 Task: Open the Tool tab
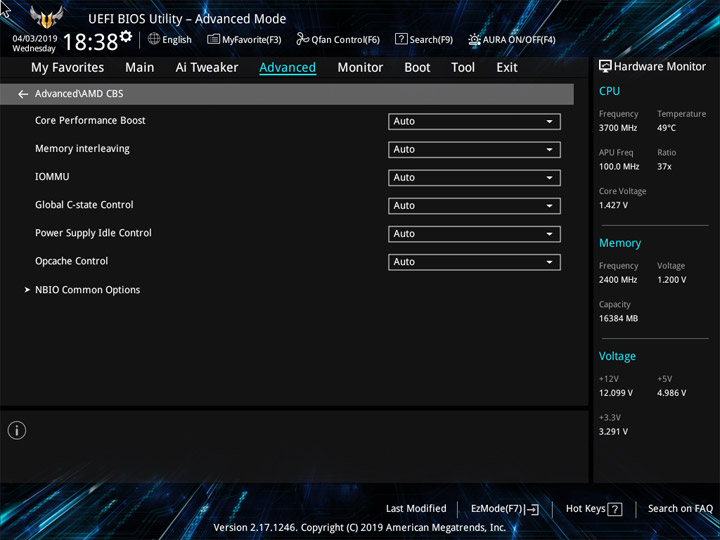[x=463, y=68]
